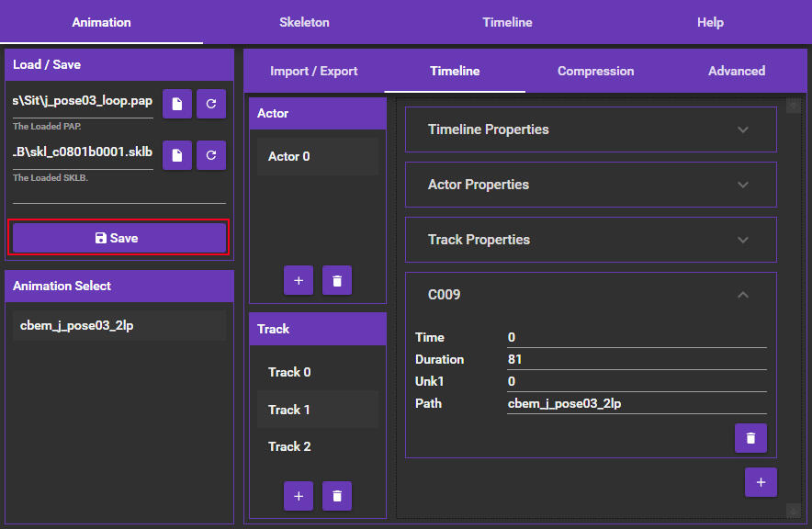This screenshot has height=529, width=812.
Task: Switch to the Skeleton top tab
Action: click(304, 22)
